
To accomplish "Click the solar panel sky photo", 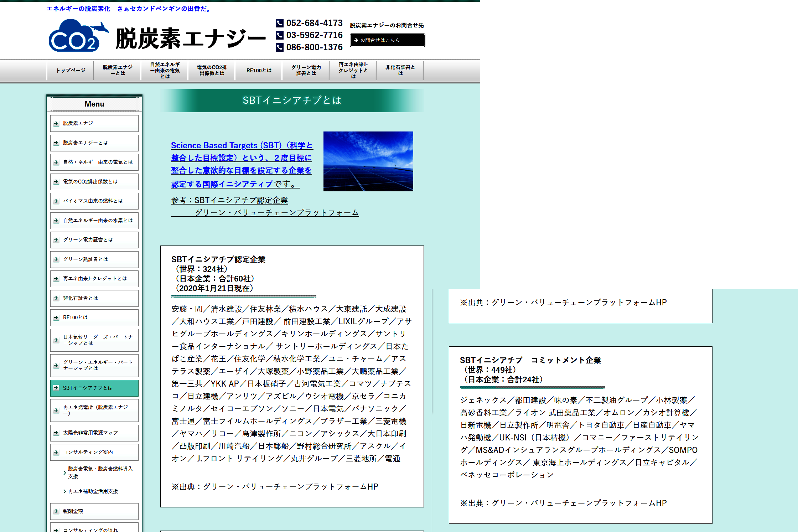I will [x=368, y=161].
